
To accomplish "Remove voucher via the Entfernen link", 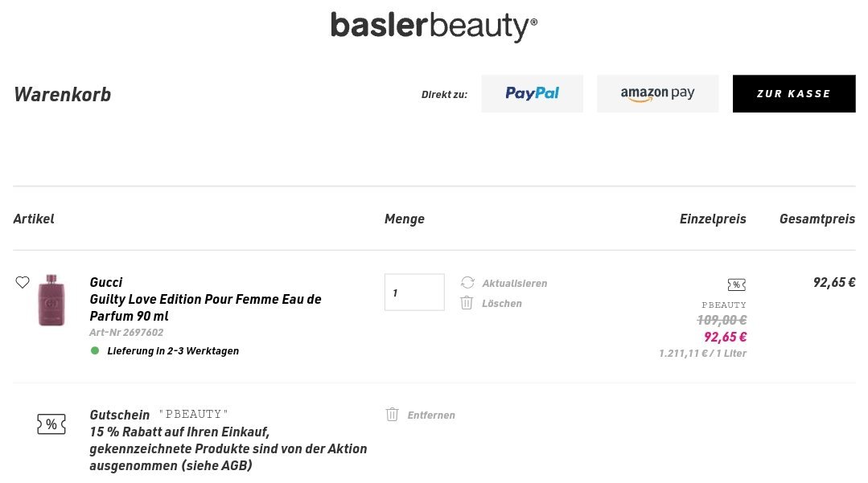I will point(431,415).
